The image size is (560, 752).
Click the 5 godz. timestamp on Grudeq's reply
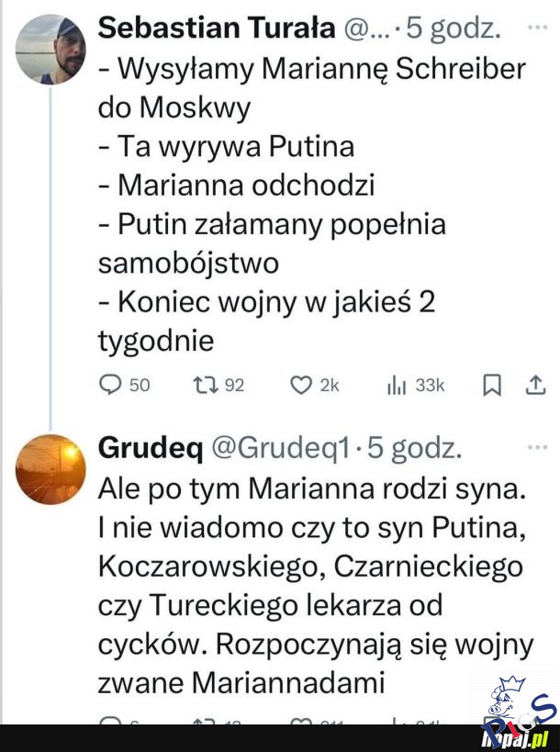[x=414, y=449]
